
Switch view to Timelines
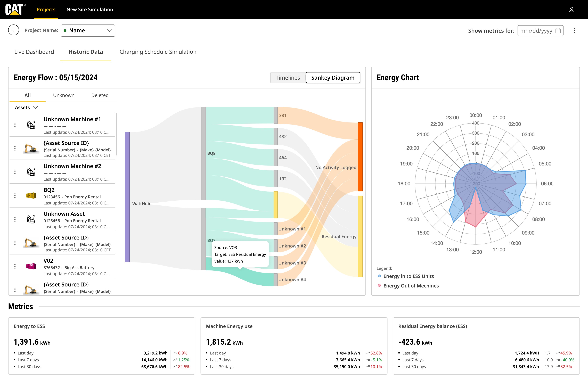point(288,78)
